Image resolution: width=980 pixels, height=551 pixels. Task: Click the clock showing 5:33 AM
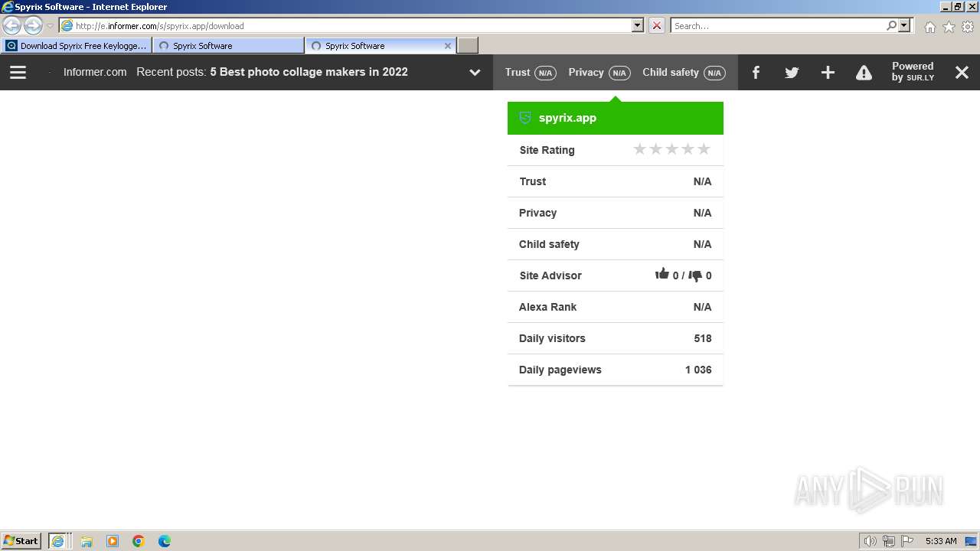click(x=941, y=541)
